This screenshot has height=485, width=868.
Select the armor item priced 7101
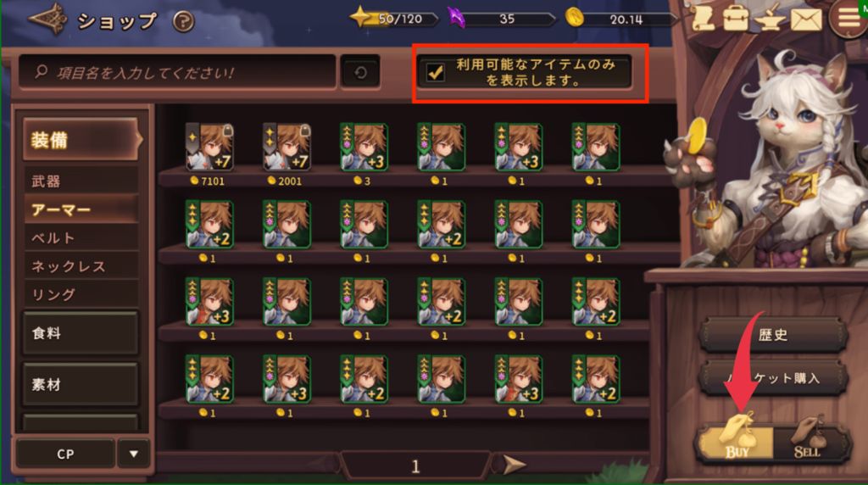pos(209,148)
